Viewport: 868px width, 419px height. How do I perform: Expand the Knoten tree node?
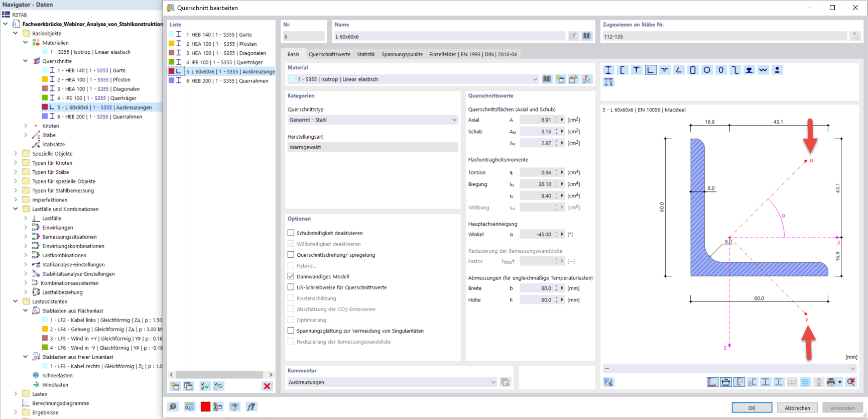point(26,126)
